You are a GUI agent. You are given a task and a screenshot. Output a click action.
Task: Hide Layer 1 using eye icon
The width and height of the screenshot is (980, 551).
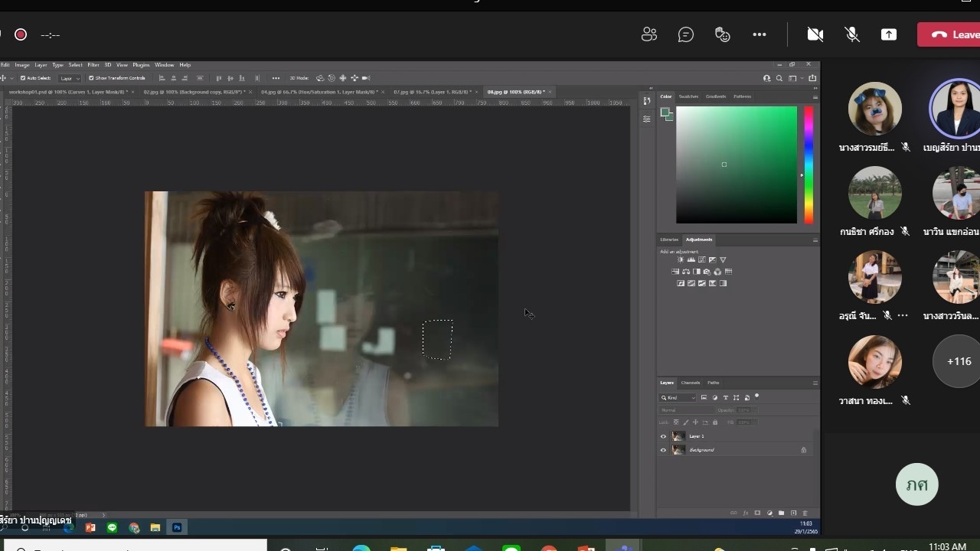[663, 436]
